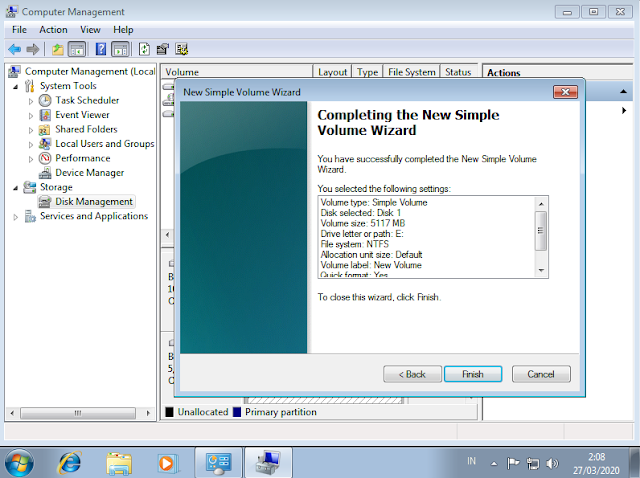Click the Type column header
The width and height of the screenshot is (640, 478).
367,72
